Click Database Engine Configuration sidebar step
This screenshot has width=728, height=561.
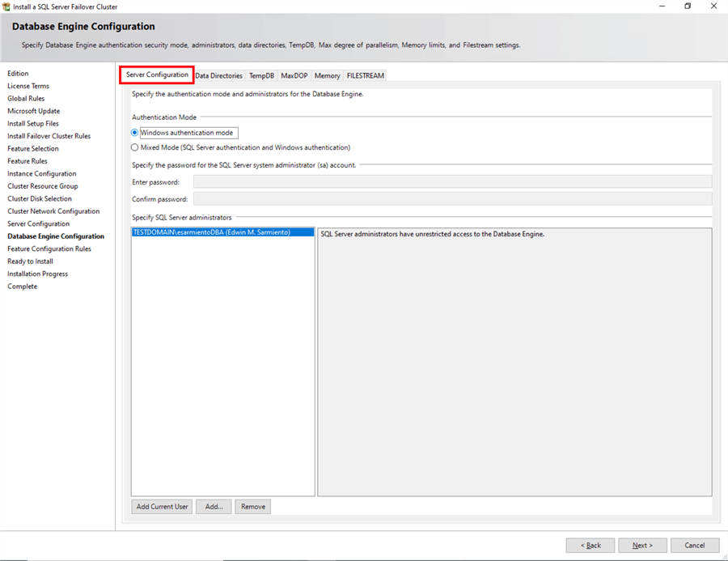tap(56, 236)
